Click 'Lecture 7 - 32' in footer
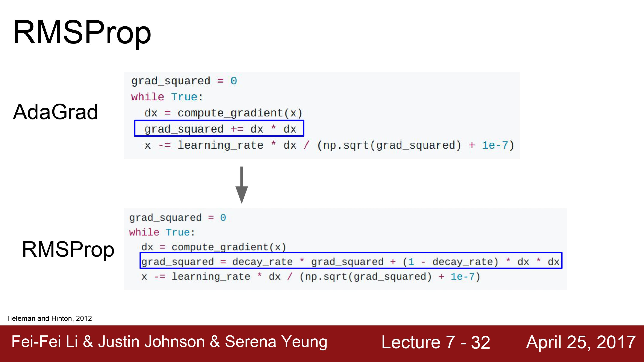Viewport: 644px width, 362px height. pyautogui.click(x=436, y=342)
